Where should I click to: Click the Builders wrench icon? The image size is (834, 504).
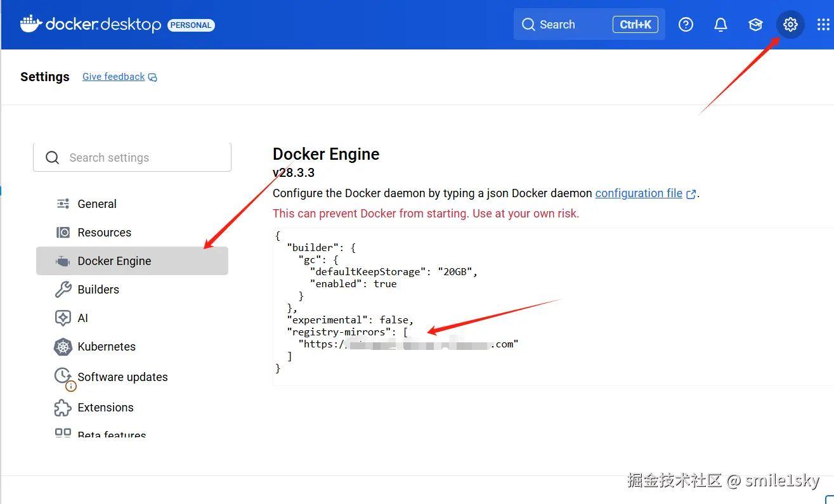[63, 290]
